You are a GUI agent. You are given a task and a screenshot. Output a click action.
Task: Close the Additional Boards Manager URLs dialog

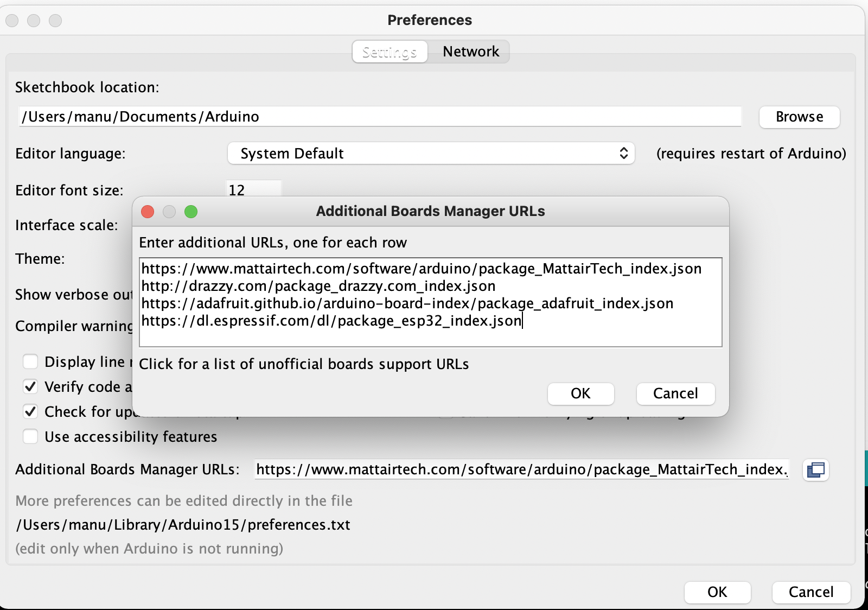point(148,212)
